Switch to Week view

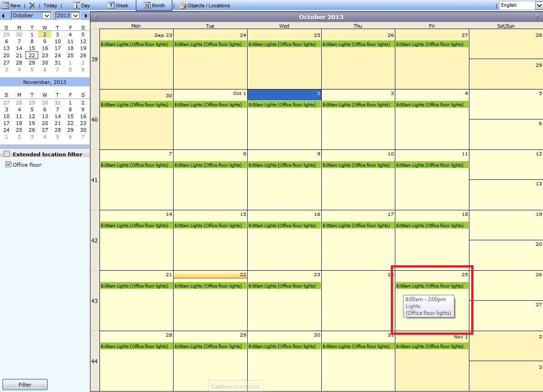118,5
